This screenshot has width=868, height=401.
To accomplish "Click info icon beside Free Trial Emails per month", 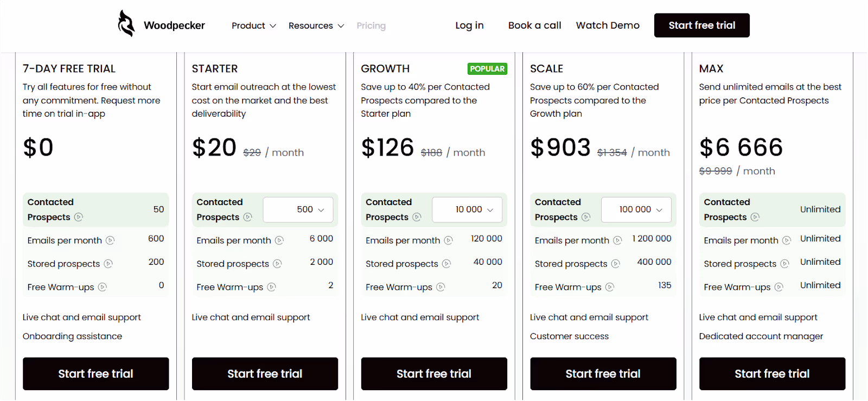I will (110, 240).
